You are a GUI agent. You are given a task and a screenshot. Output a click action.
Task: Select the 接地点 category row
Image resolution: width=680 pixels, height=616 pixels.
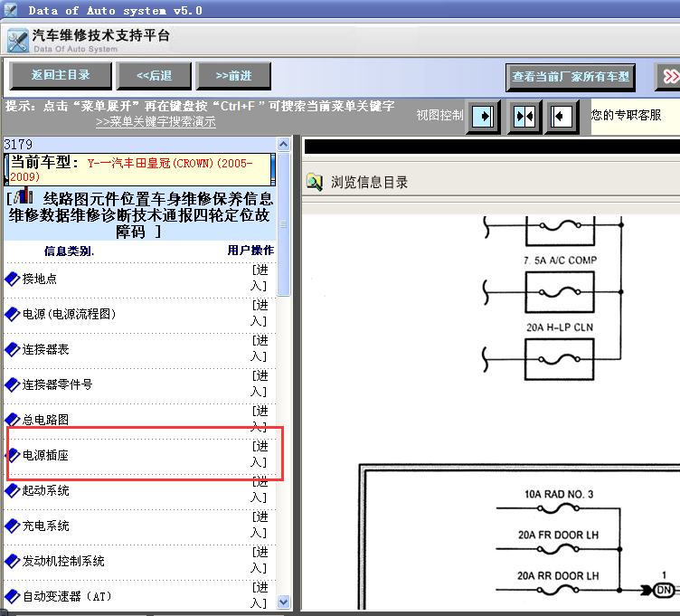(x=40, y=279)
